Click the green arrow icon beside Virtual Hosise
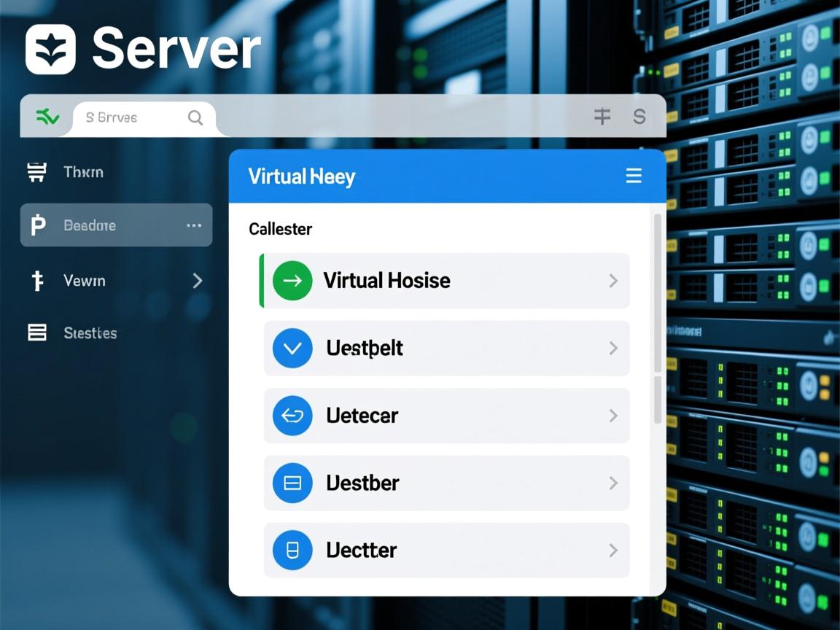The width and height of the screenshot is (840, 630). point(292,281)
